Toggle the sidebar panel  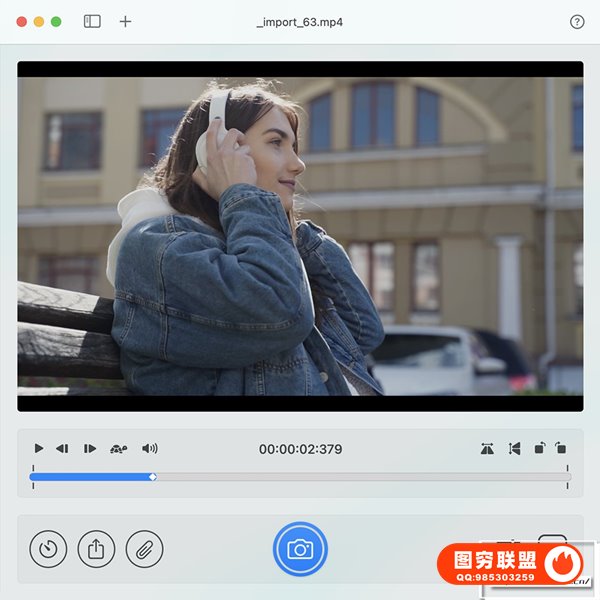92,21
